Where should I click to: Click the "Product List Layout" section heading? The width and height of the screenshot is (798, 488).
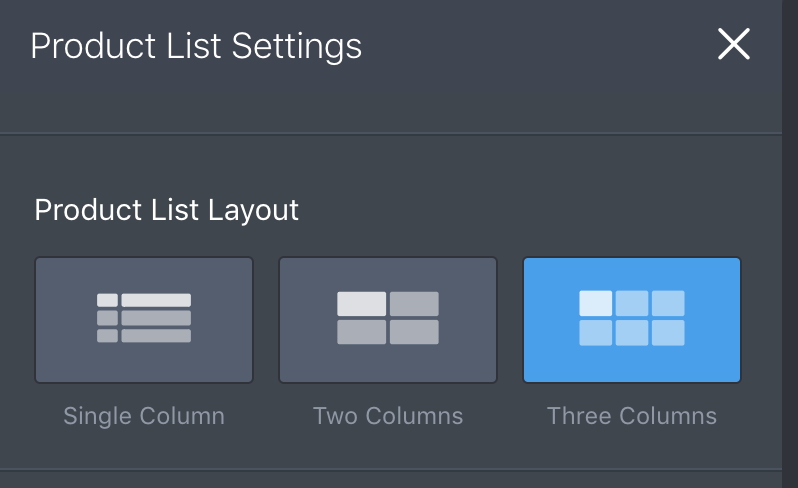click(x=167, y=210)
